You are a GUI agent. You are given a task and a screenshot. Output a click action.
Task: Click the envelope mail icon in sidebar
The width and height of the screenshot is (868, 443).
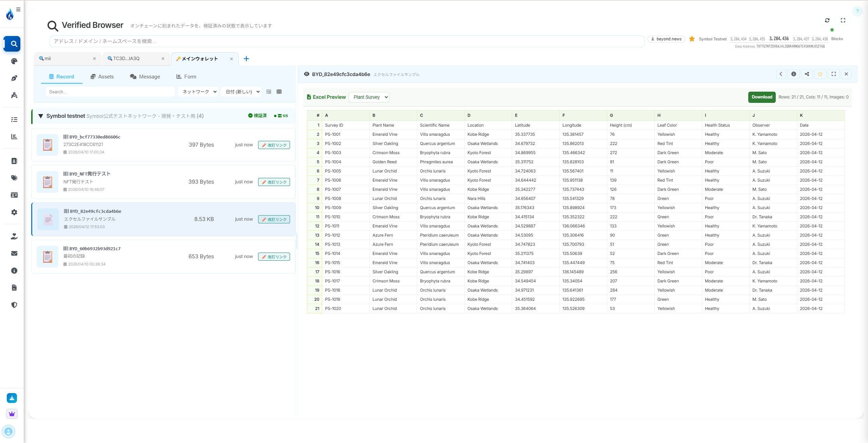coord(14,253)
